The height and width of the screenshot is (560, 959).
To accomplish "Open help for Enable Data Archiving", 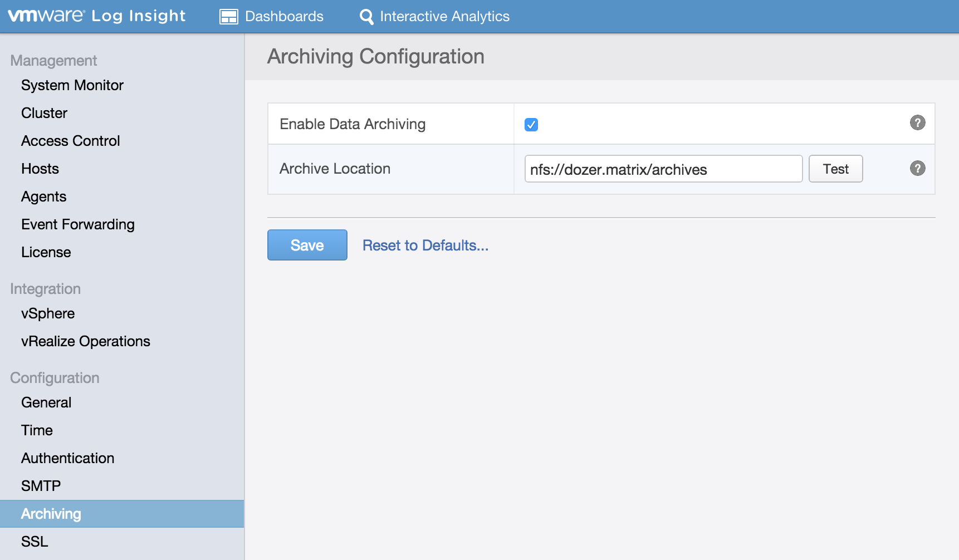I will 917,123.
